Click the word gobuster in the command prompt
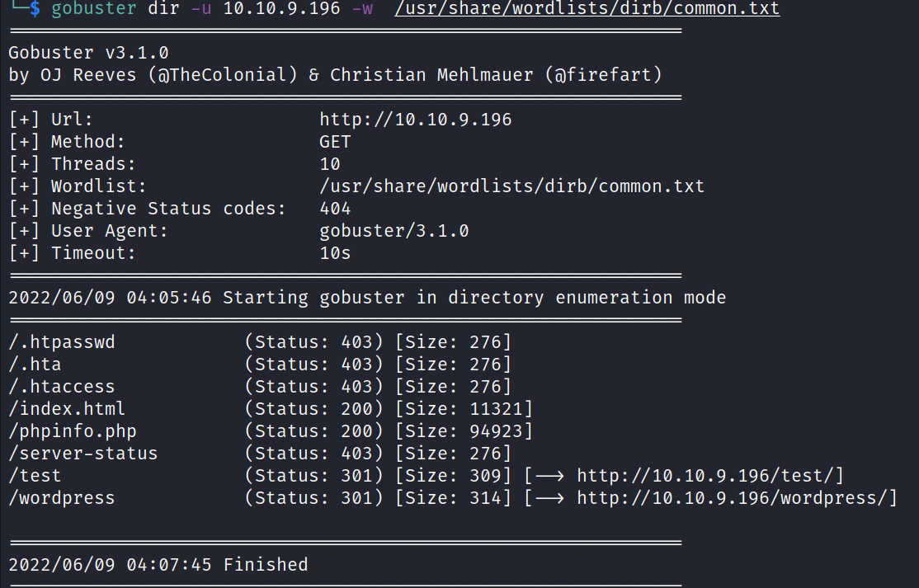This screenshot has height=588, width=919. tap(93, 9)
